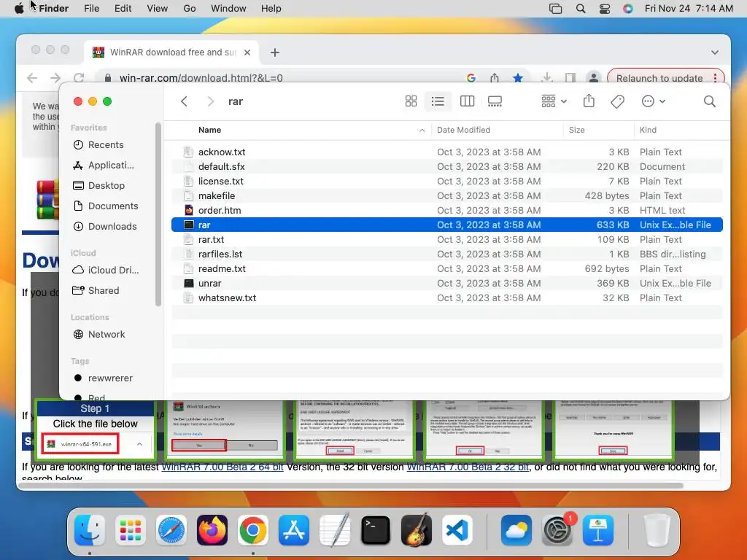Click WinRAR 7.00 Beta 2 32 bit link

coord(468,467)
